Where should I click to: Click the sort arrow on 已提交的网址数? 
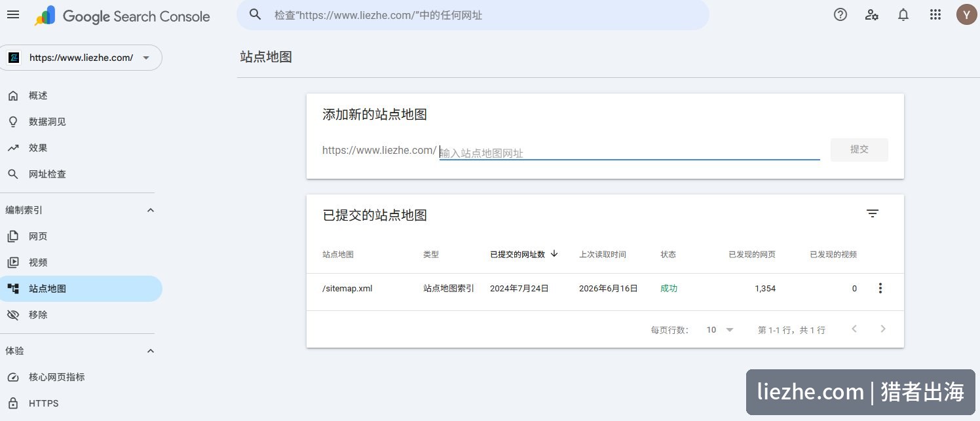554,253
